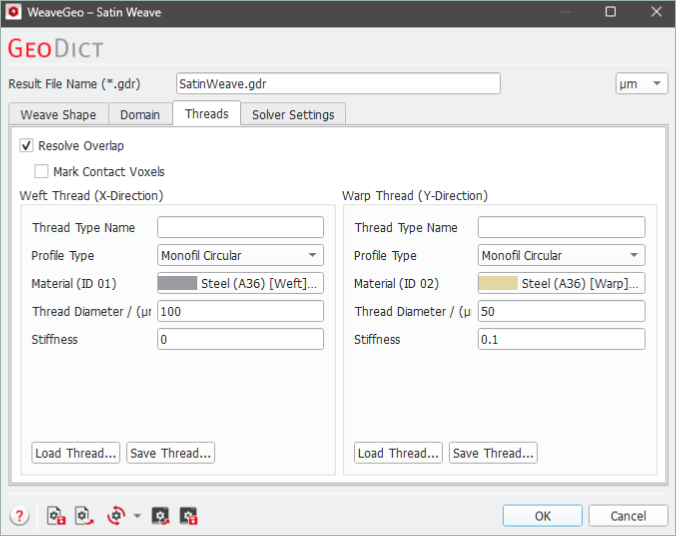Open Warp Profile Type Monofil Circular dropdown

coord(561,255)
